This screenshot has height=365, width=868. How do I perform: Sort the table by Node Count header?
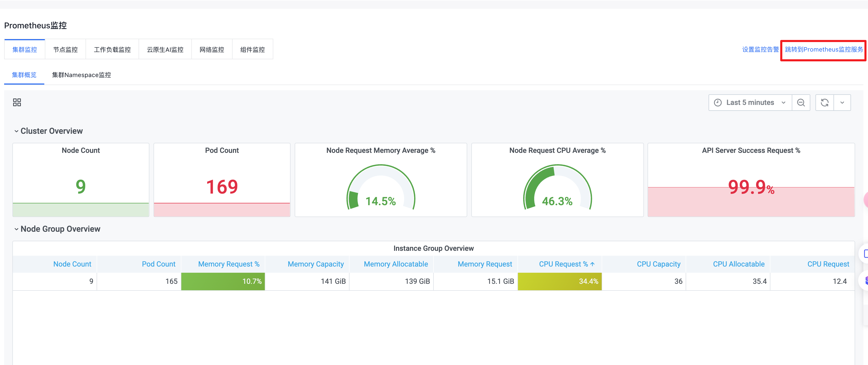pyautogui.click(x=72, y=264)
